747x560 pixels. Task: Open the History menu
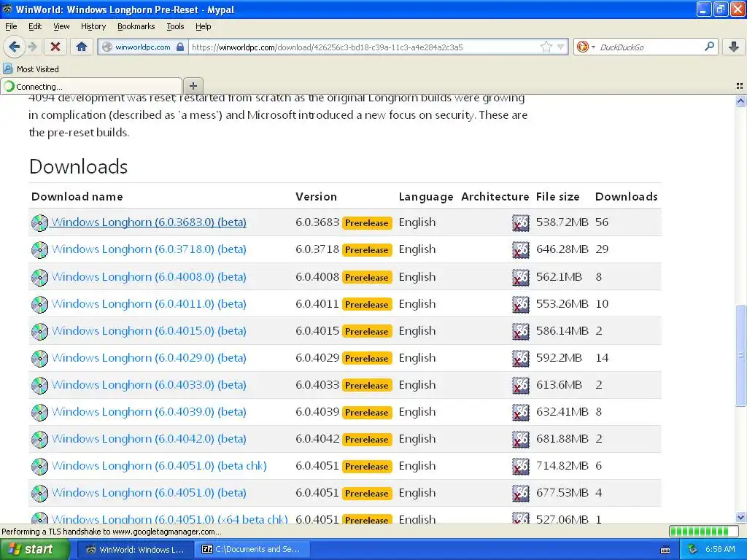(x=93, y=26)
